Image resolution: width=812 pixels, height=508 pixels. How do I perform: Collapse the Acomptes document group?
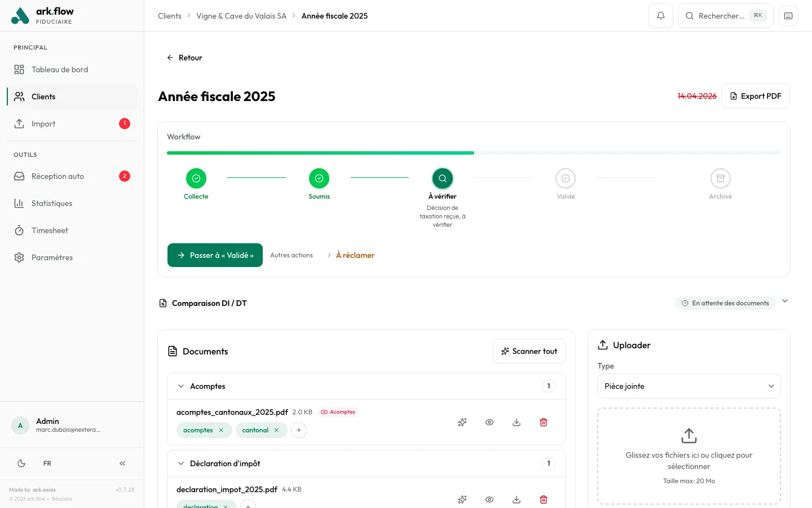click(181, 386)
